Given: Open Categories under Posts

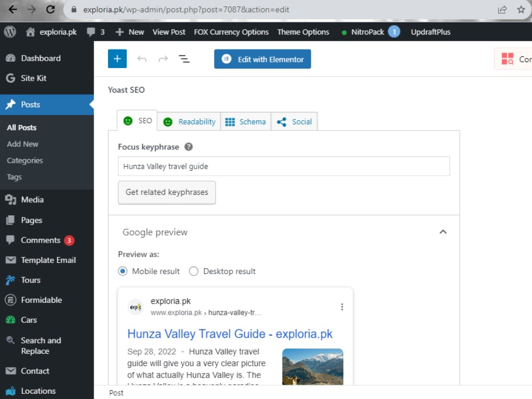Looking at the screenshot, I should pos(25,161).
